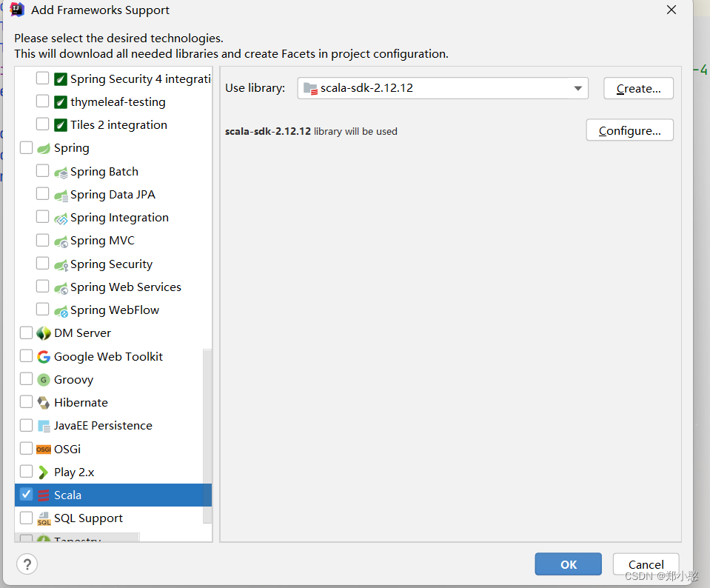Click the JavaEE Persistence icon
The image size is (710, 588).
coord(44,426)
